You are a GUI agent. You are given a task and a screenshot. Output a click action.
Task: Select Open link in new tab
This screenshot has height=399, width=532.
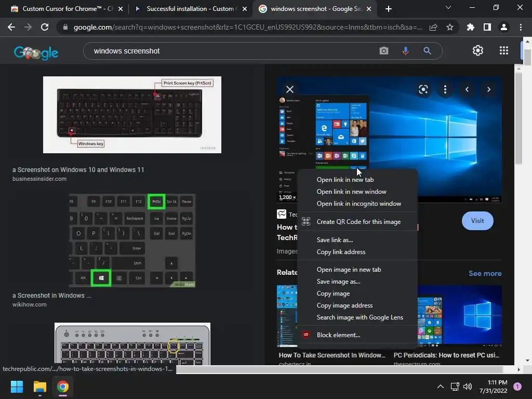point(357,180)
